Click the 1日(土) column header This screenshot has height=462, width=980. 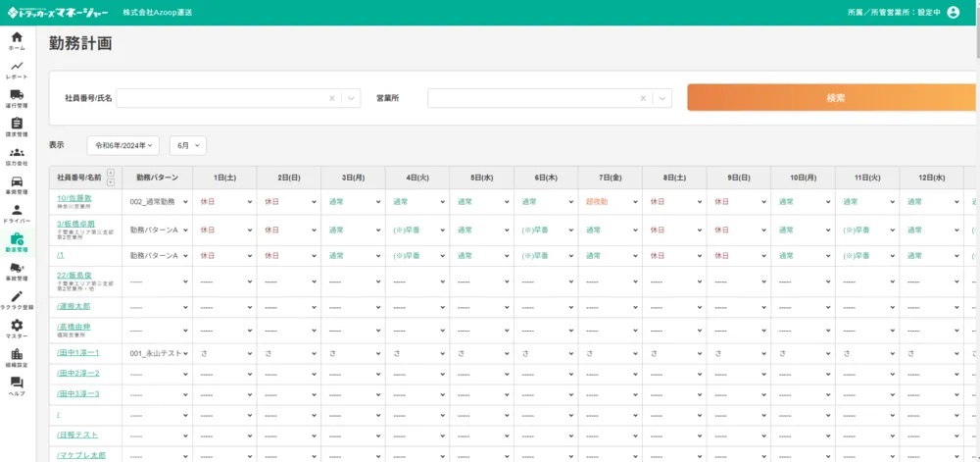(x=225, y=178)
